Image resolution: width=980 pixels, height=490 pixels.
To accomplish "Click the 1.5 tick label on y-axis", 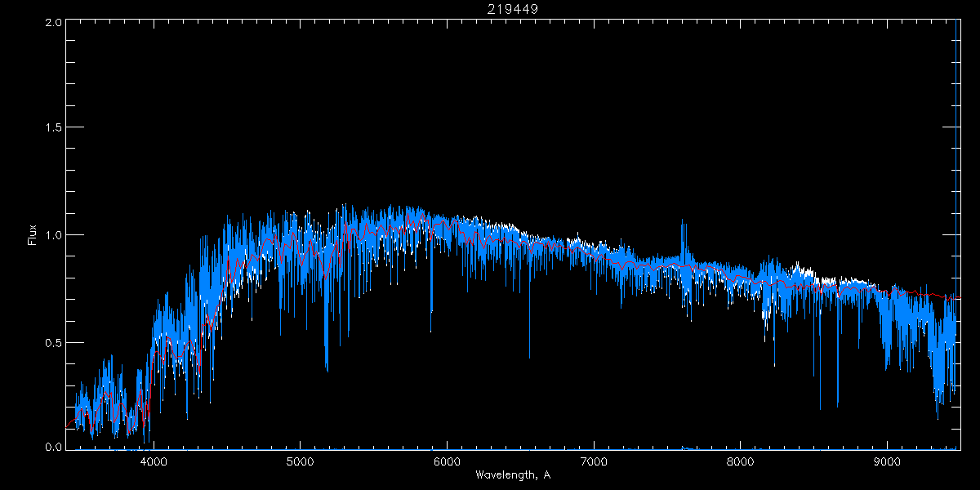I will [x=52, y=128].
